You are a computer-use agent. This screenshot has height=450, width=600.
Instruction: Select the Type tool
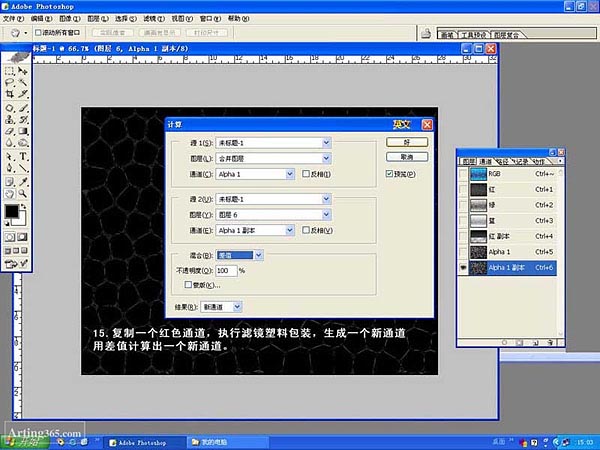click(23, 157)
